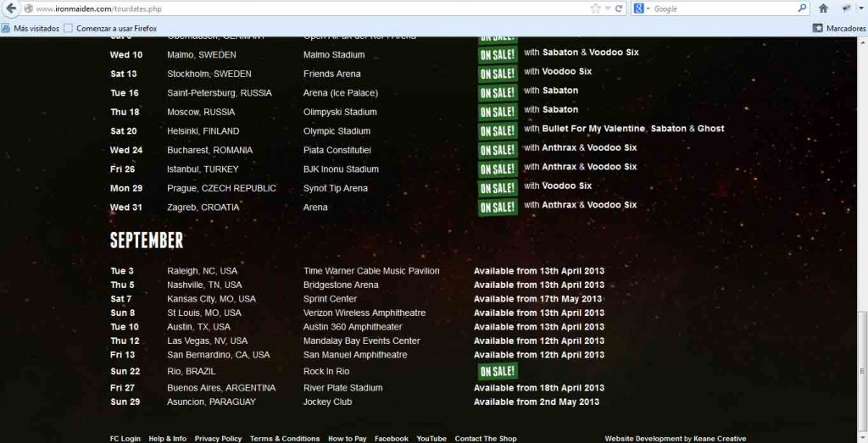Click the River Plate Stadium text
The image size is (868, 443).
342,388
